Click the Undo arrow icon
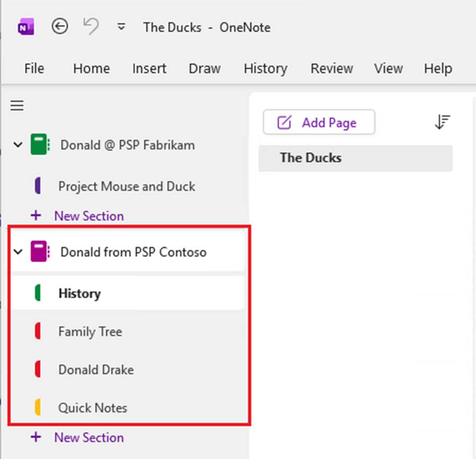476x459 pixels. click(91, 27)
